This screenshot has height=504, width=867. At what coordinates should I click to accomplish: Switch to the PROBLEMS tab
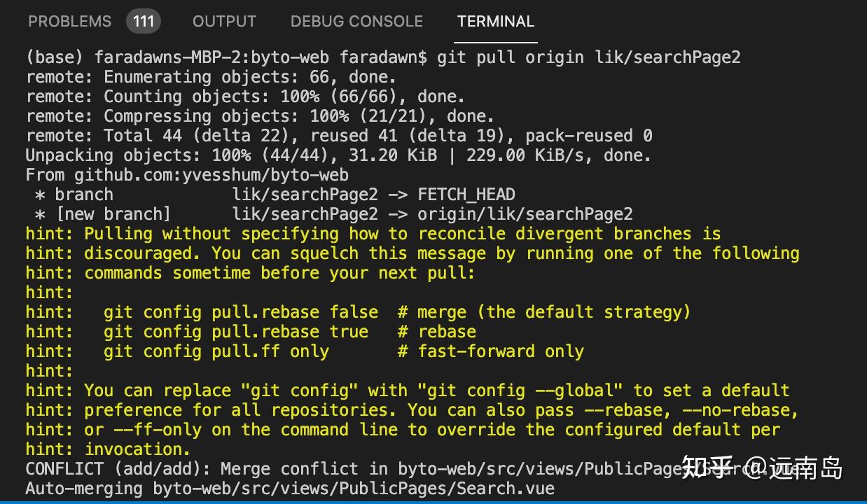69,21
